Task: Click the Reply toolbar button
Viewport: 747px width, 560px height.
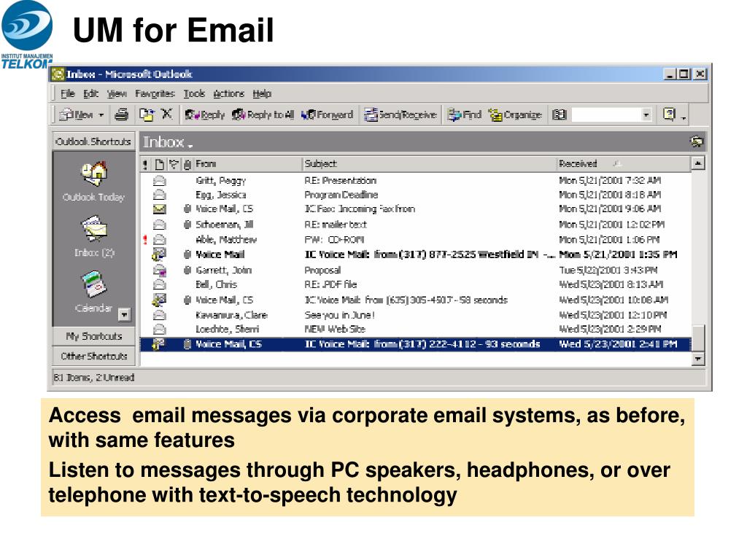Action: [x=205, y=114]
